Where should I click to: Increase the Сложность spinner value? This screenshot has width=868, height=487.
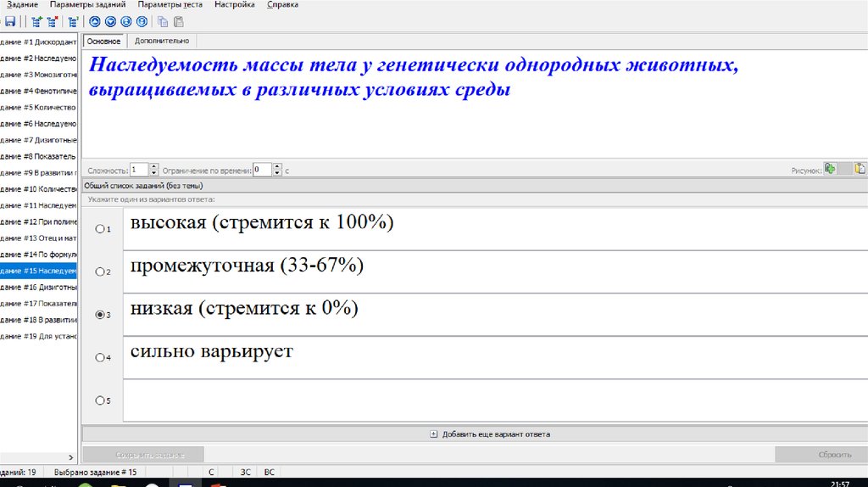tap(154, 166)
